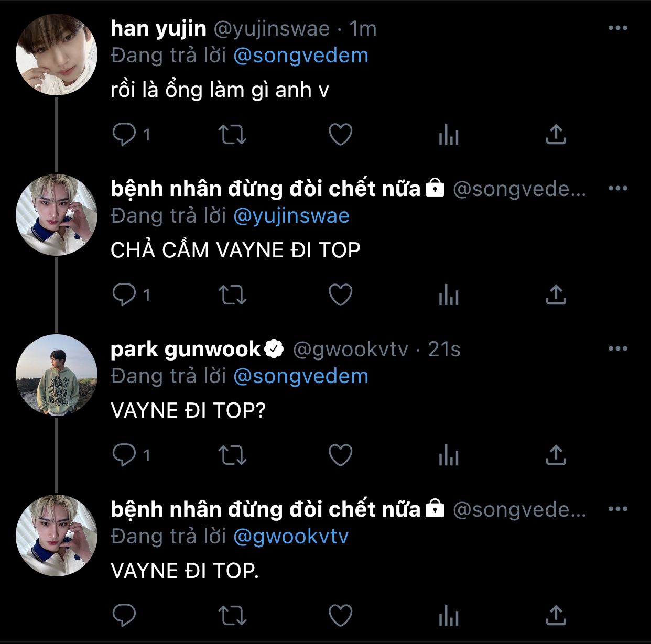Open more options on the last tweet
This screenshot has height=644, width=651.
(x=618, y=509)
